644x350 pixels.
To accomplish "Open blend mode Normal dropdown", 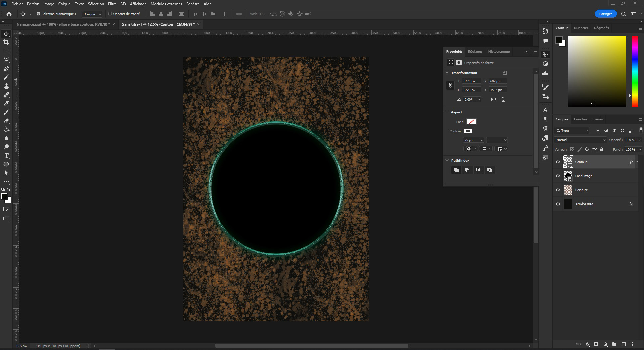I will [581, 140].
